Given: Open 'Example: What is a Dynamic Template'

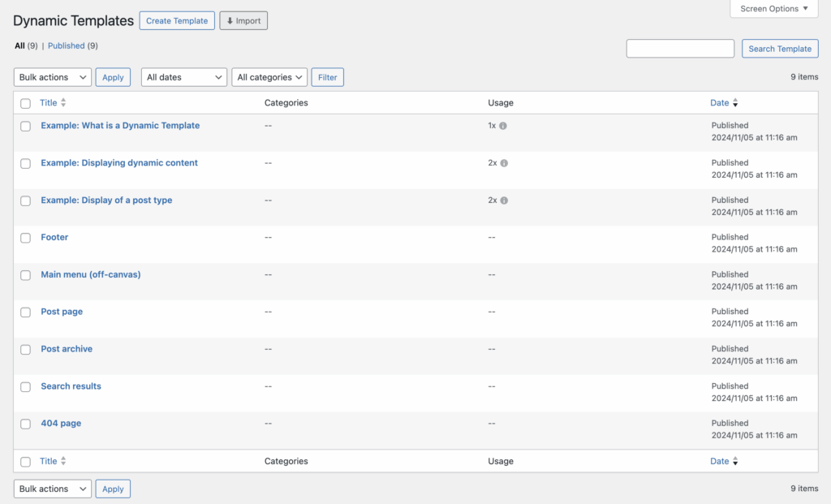Looking at the screenshot, I should (120, 126).
